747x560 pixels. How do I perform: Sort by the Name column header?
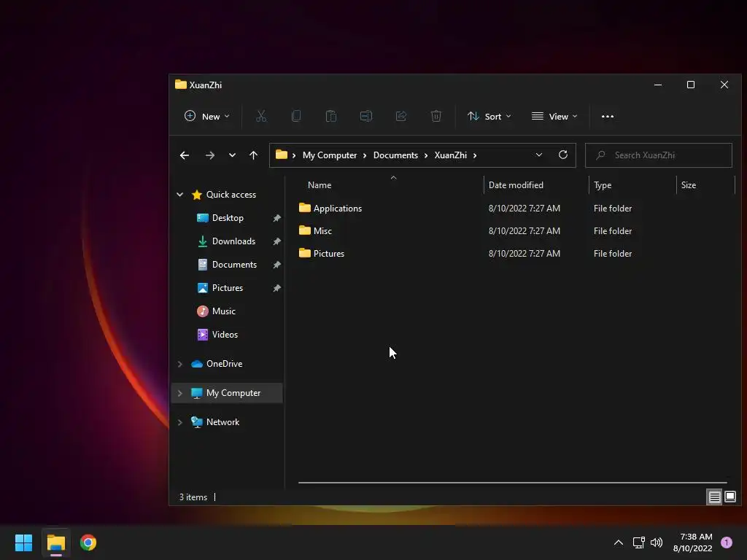pyautogui.click(x=320, y=185)
